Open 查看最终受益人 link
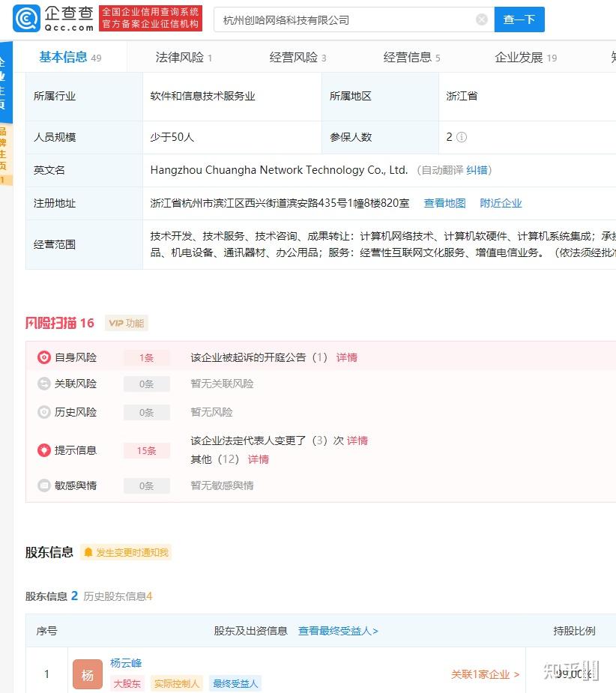The image size is (616, 693). click(x=338, y=631)
